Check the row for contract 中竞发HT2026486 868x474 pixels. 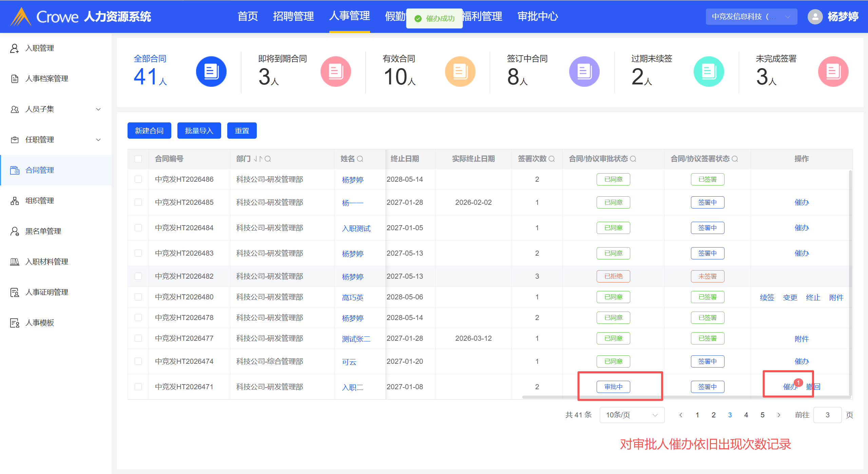click(138, 179)
